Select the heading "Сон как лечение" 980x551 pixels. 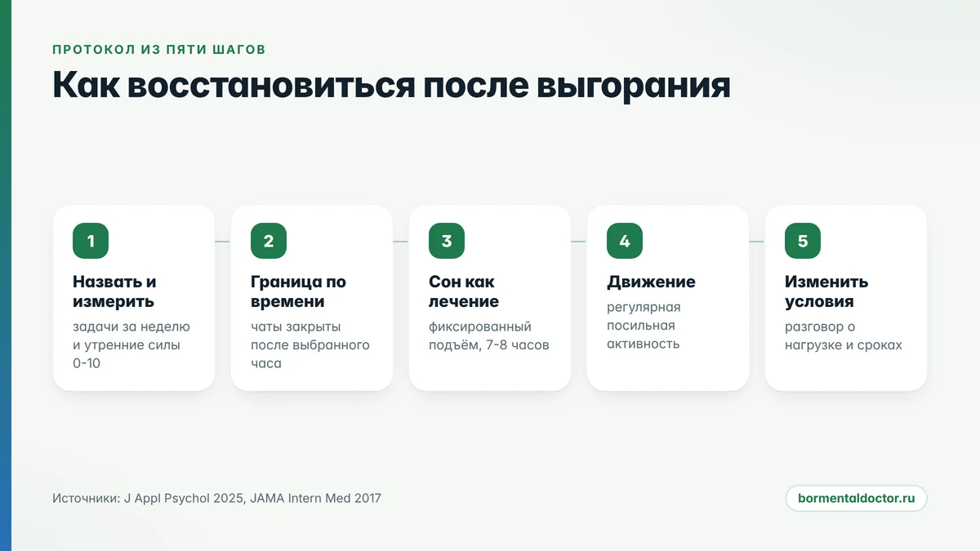pyautogui.click(x=464, y=291)
